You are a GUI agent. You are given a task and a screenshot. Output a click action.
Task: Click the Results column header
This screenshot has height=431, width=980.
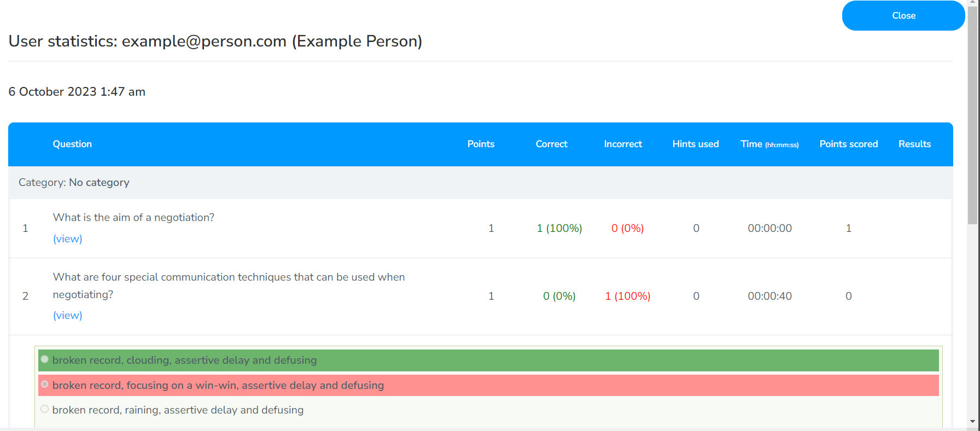pyautogui.click(x=914, y=144)
